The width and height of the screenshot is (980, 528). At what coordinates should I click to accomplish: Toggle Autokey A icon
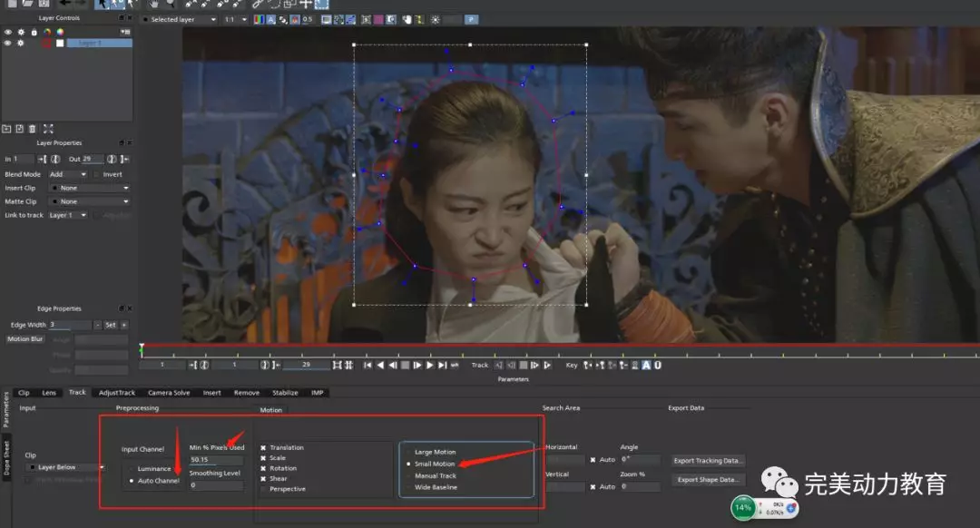pyautogui.click(x=646, y=365)
